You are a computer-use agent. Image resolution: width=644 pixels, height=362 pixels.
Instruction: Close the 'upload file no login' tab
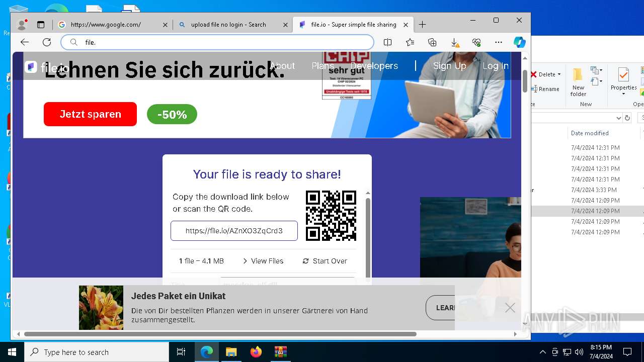(x=285, y=25)
